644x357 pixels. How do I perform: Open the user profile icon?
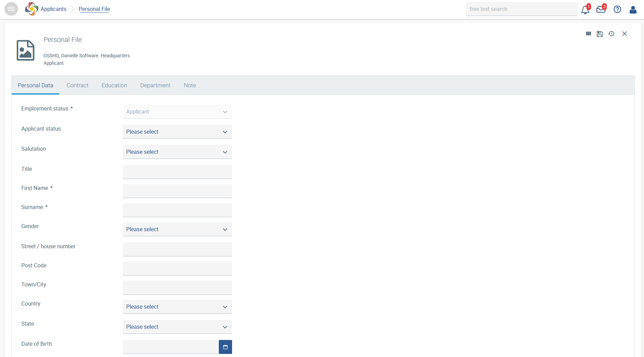pos(633,10)
